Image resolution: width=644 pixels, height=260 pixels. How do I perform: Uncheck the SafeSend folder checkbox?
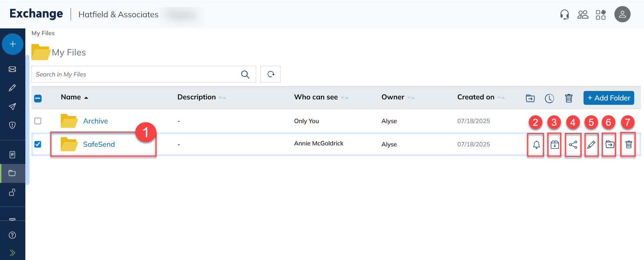coord(38,144)
